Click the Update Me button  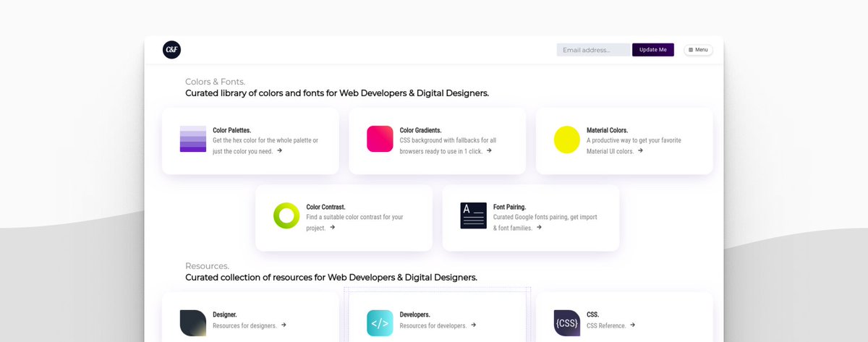tap(653, 50)
